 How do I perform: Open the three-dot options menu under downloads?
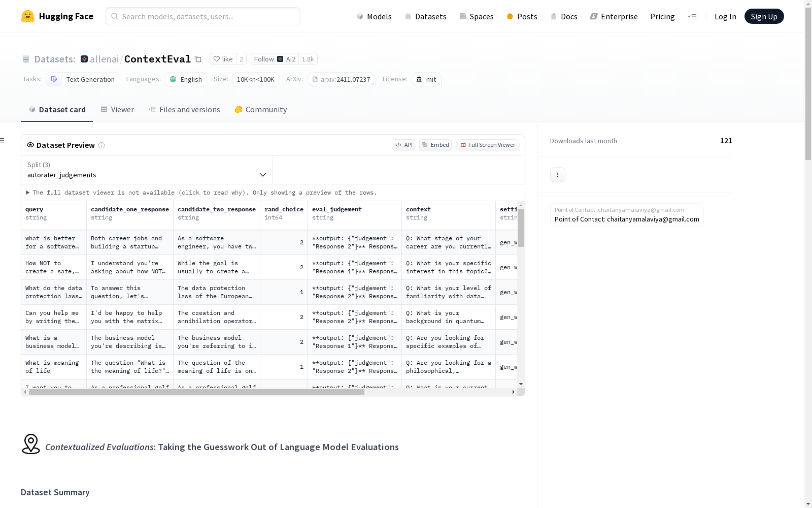pyautogui.click(x=558, y=175)
